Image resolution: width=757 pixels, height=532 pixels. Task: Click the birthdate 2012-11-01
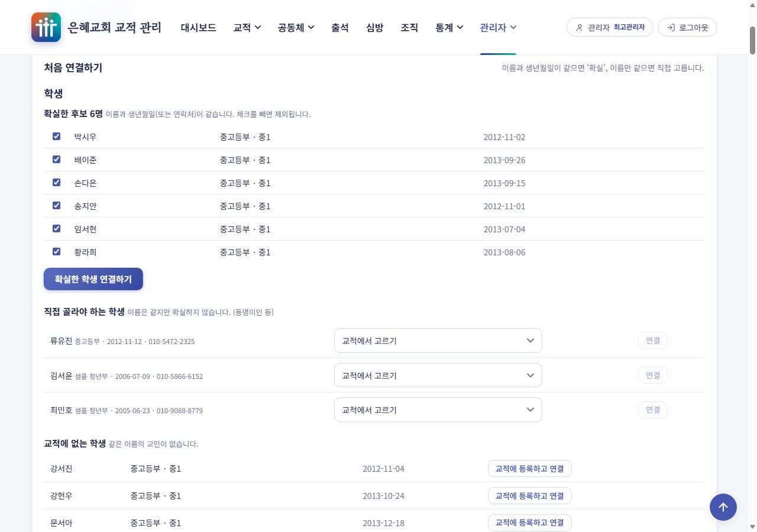click(504, 206)
